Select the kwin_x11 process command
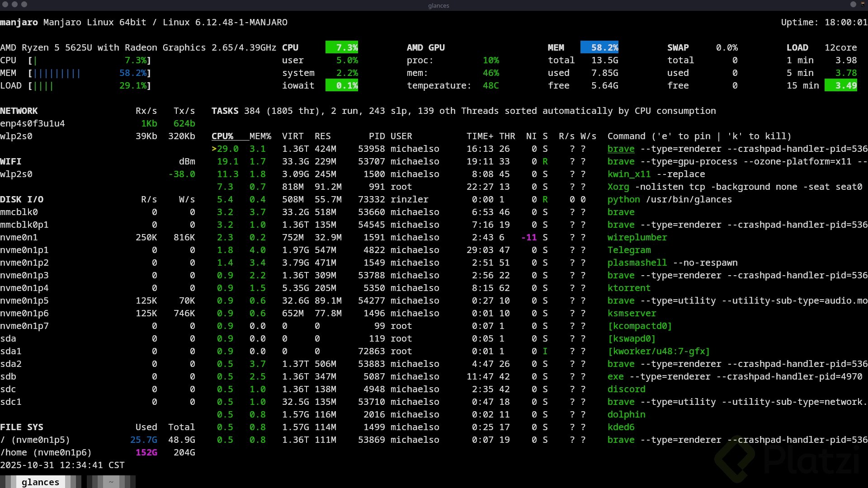This screenshot has height=488, width=868. (x=629, y=174)
